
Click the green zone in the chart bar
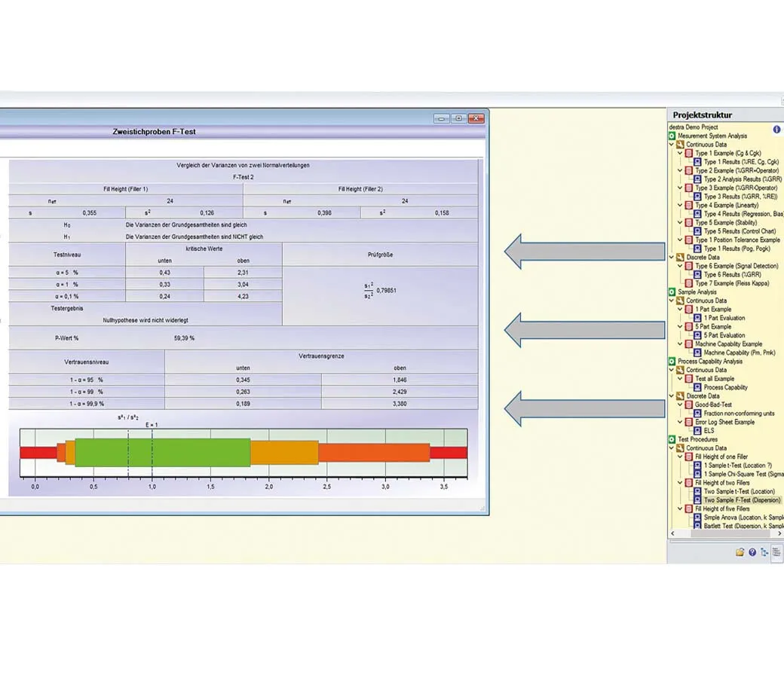coord(162,452)
